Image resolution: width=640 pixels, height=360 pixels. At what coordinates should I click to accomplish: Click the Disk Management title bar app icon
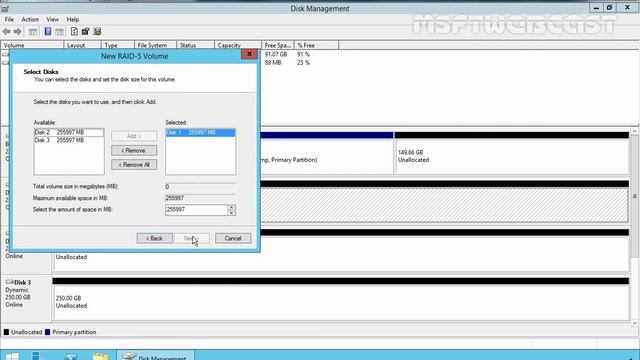tap(5, 8)
